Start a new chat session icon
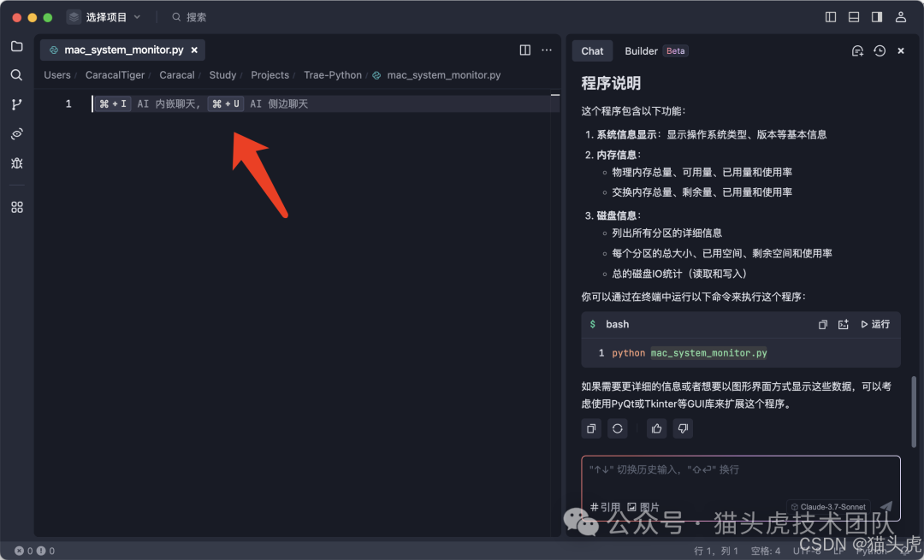Image resolution: width=924 pixels, height=560 pixels. pyautogui.click(x=857, y=51)
